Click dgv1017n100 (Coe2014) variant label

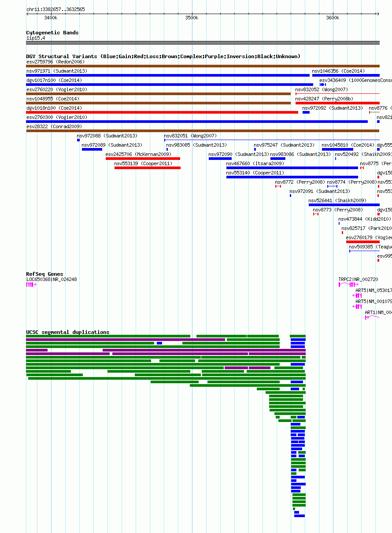pos(54,80)
